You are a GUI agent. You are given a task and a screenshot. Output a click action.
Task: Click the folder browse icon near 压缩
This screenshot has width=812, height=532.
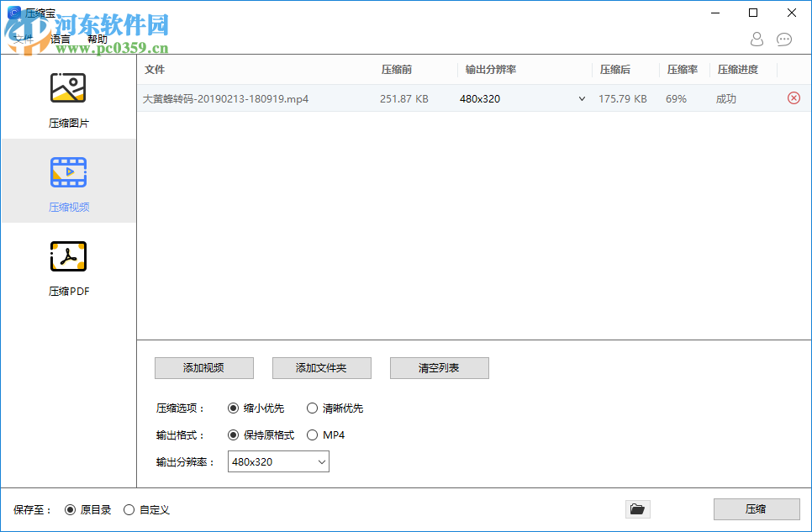coord(637,509)
